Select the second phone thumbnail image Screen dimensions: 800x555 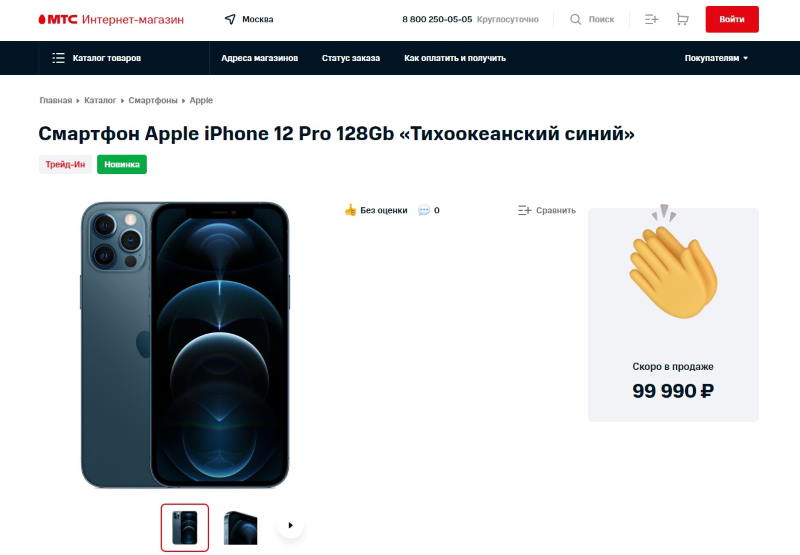point(240,527)
